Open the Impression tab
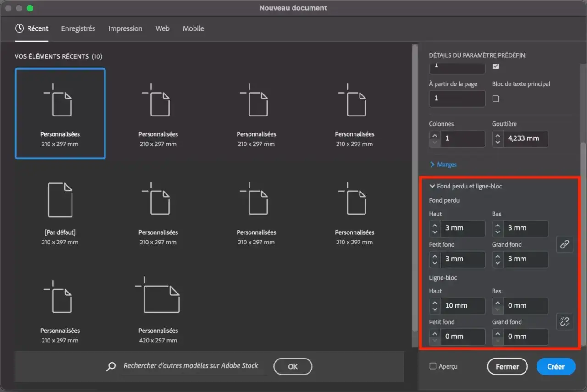The image size is (587, 392). click(125, 28)
